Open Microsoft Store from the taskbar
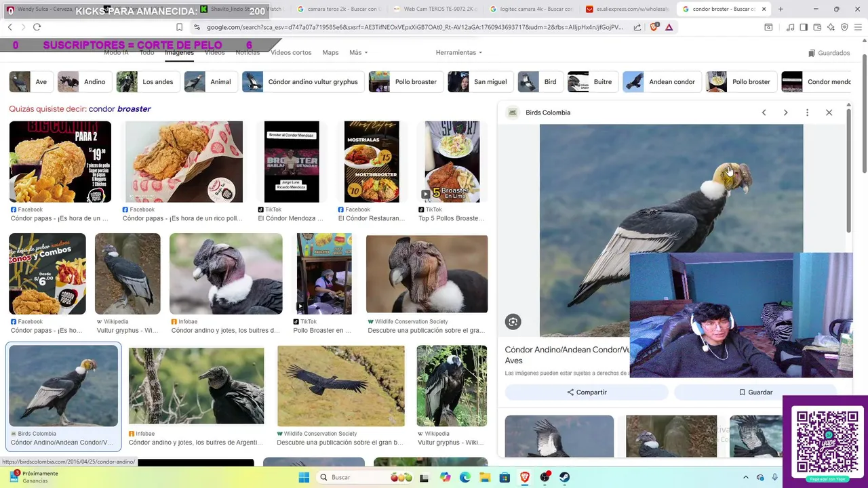The image size is (868, 488). 505,477
